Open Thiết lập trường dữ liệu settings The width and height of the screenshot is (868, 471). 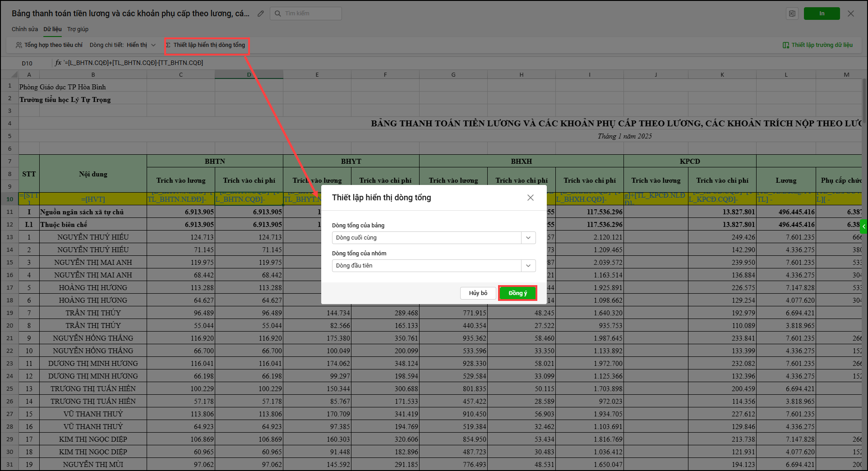click(x=817, y=45)
